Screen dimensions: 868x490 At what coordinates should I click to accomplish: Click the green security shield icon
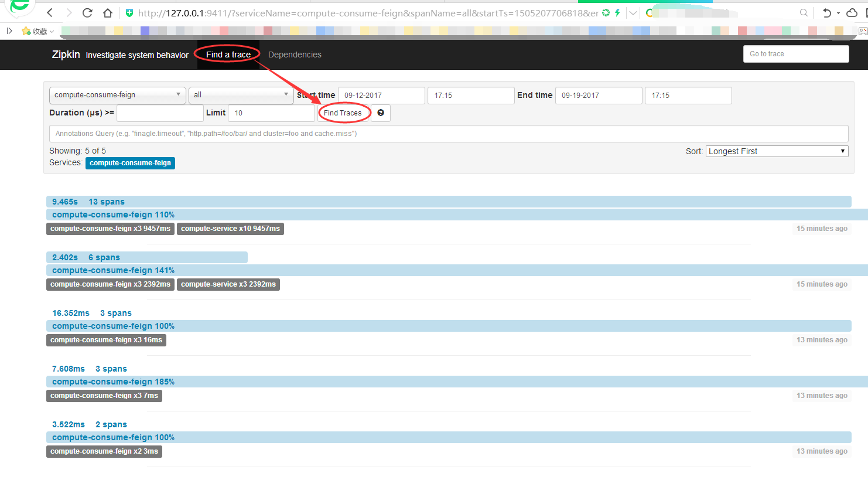(129, 13)
